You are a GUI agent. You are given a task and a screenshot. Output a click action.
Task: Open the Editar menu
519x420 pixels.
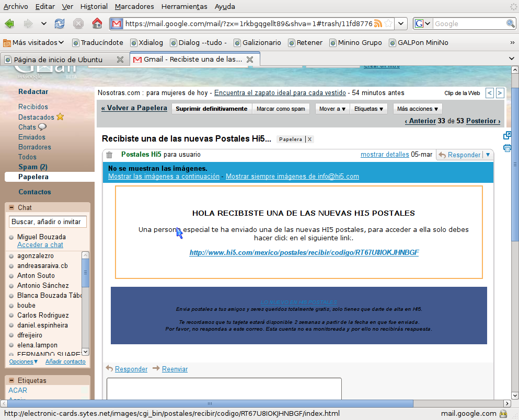click(x=45, y=6)
